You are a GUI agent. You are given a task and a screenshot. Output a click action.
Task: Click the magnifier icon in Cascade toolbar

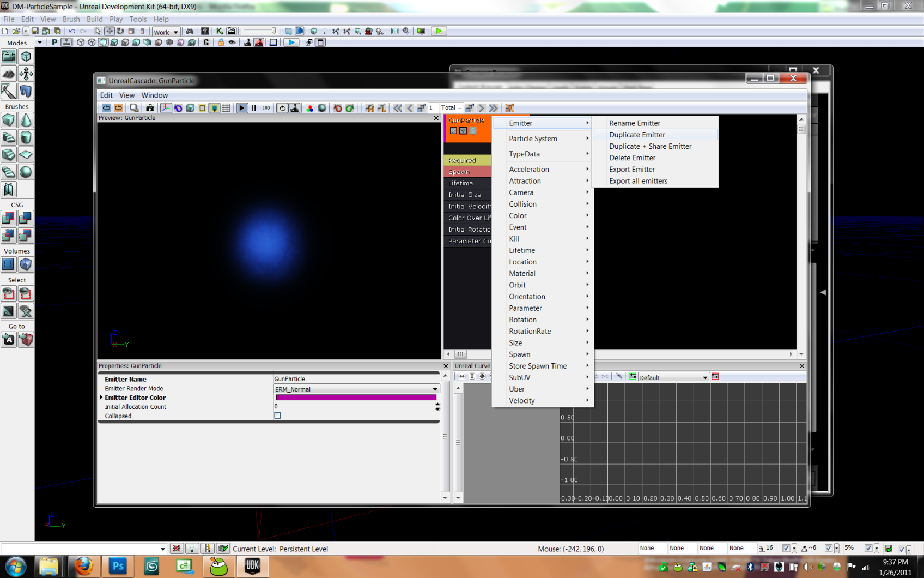(x=134, y=108)
